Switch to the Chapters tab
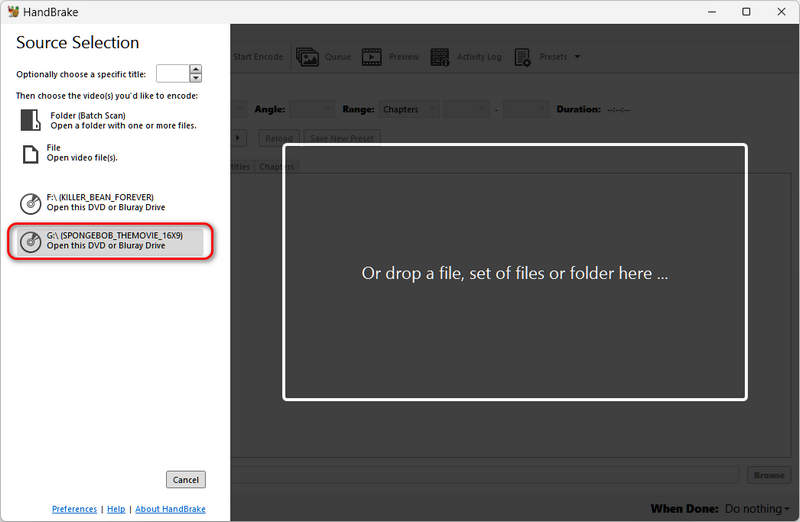Viewport: 800px width, 522px height. (x=277, y=166)
